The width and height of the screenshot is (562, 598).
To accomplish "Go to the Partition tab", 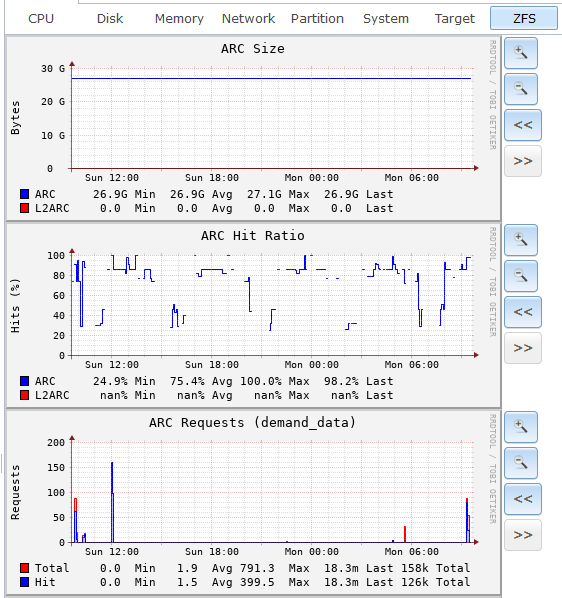I will point(317,18).
